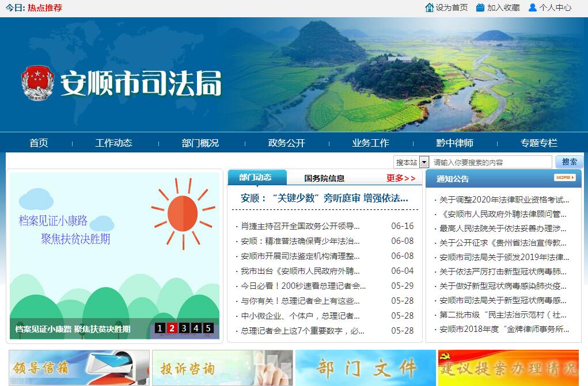Click 热点推荐 text at top
Screen dimensions: 588x386
(x=45, y=8)
